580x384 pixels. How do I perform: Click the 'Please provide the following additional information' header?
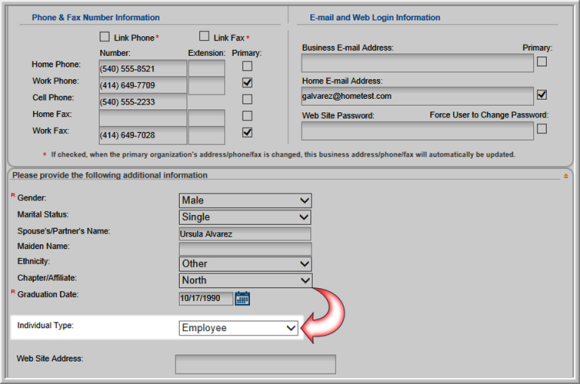coord(110,175)
